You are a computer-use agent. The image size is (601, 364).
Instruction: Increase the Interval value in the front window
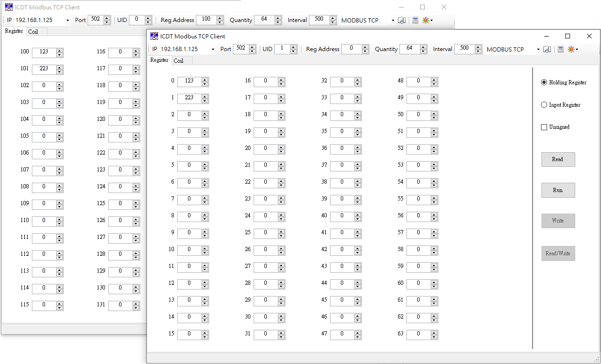click(x=478, y=47)
